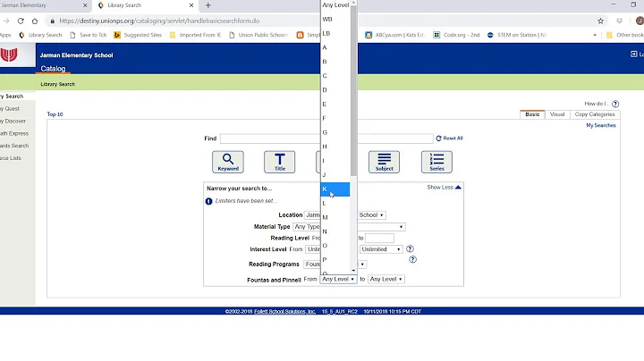Open the How do I help icon

615,104
